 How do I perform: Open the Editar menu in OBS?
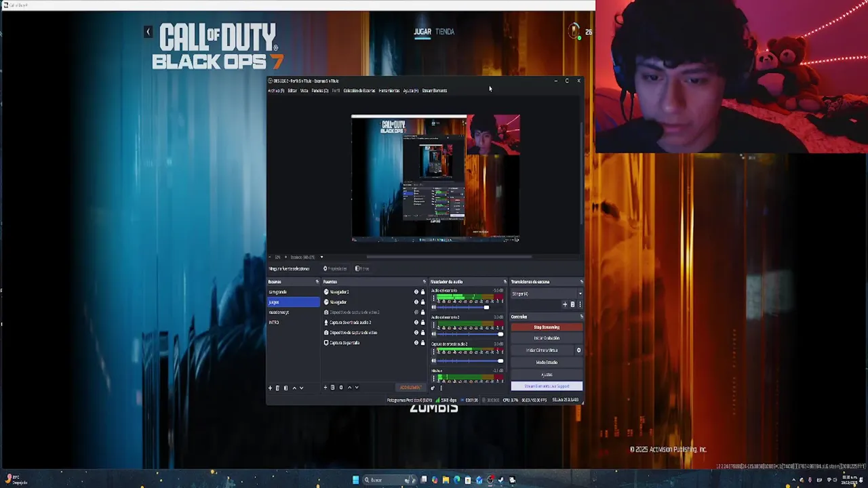click(292, 90)
